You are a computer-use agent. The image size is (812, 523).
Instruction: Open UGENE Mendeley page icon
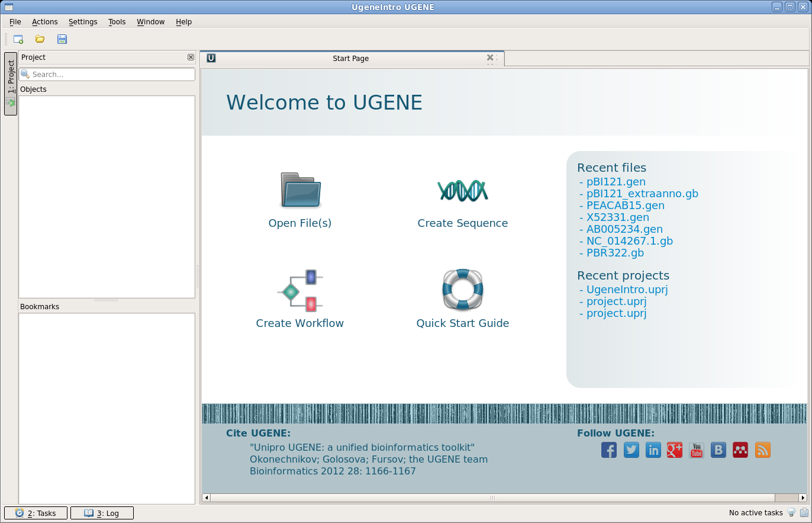click(x=740, y=450)
